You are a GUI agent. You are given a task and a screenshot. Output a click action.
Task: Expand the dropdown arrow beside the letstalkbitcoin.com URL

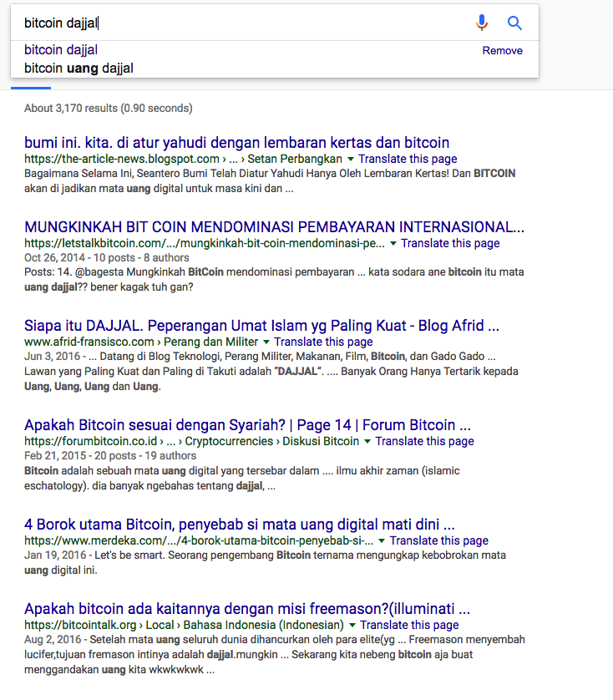coord(393,243)
